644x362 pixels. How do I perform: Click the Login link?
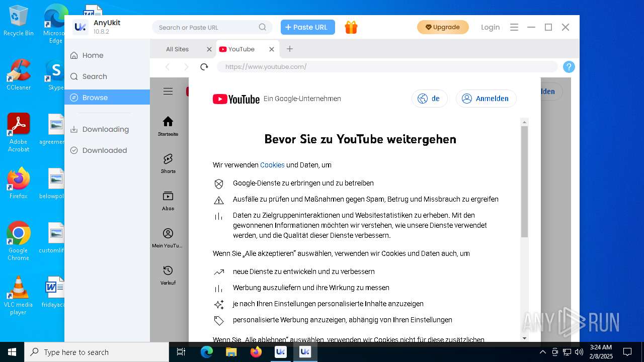pos(490,27)
